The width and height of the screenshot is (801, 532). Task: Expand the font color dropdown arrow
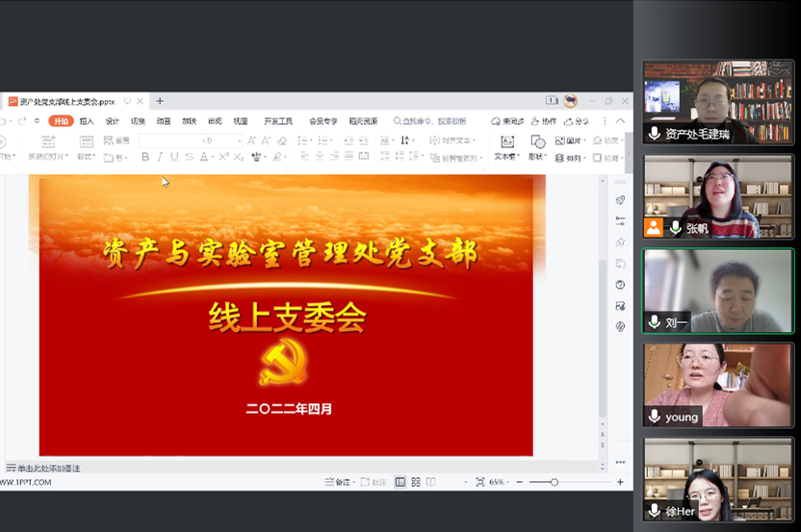tap(213, 157)
